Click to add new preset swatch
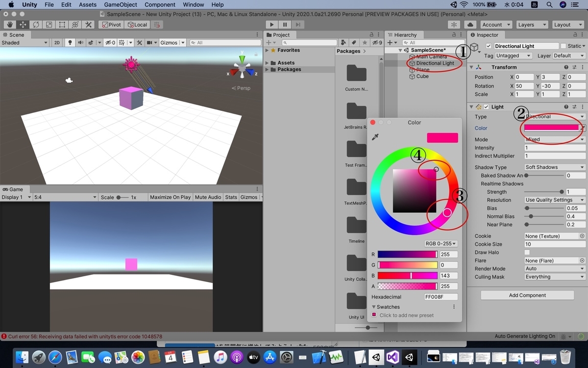 pyautogui.click(x=374, y=315)
